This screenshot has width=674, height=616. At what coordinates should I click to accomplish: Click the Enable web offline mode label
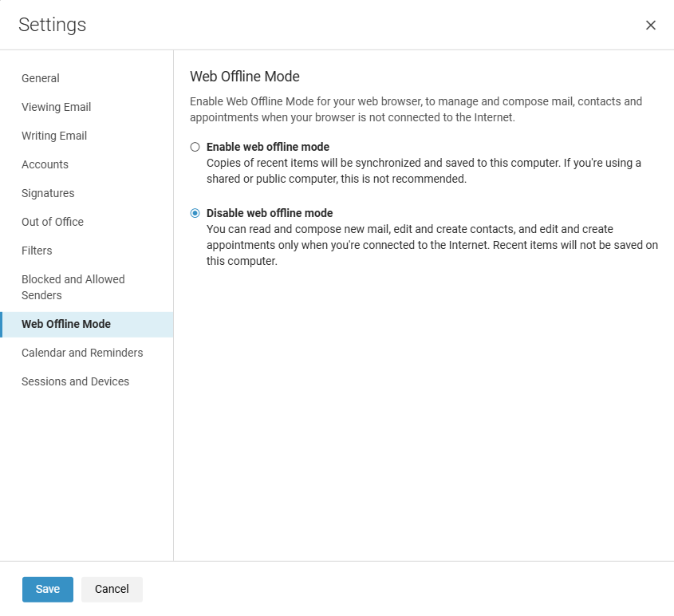(x=268, y=147)
